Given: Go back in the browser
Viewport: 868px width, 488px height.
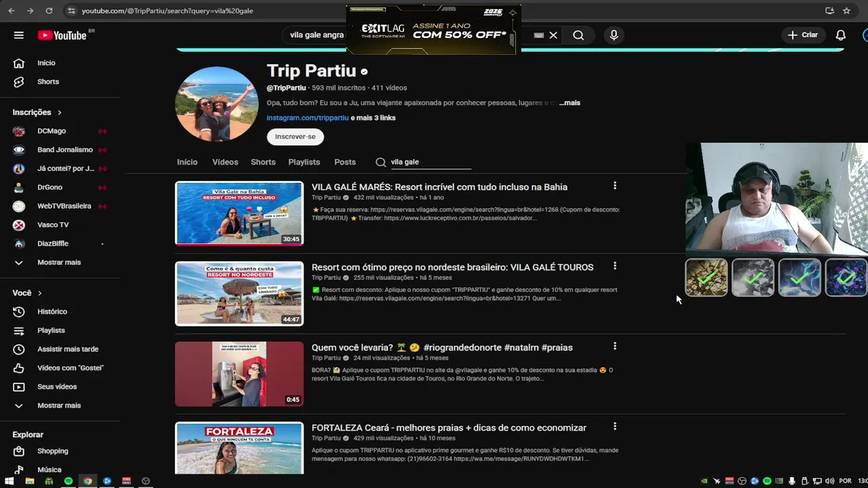Looking at the screenshot, I should [12, 11].
